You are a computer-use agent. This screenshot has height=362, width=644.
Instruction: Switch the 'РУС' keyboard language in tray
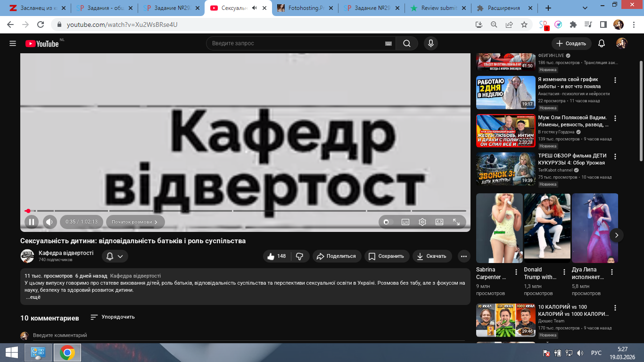[x=596, y=353]
